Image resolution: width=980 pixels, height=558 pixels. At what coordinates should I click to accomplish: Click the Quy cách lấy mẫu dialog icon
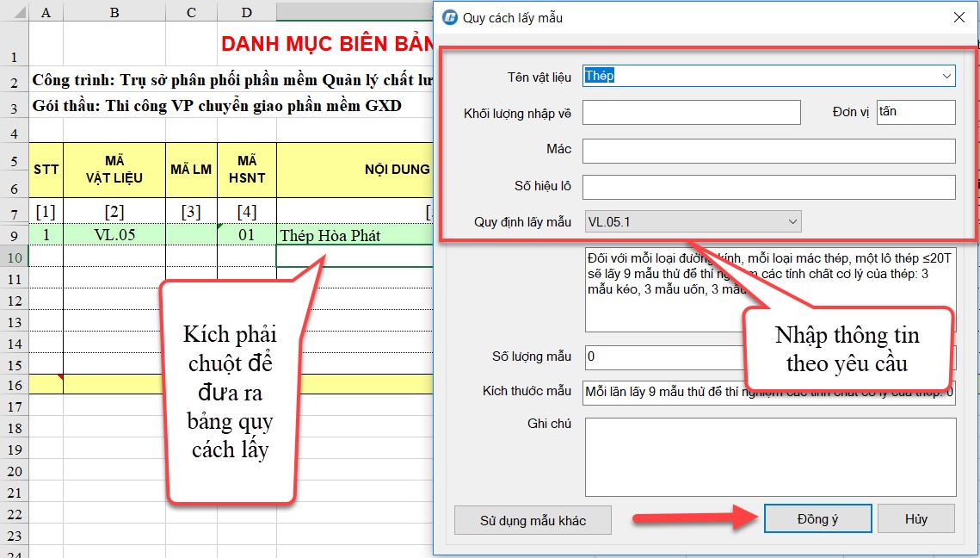[448, 18]
